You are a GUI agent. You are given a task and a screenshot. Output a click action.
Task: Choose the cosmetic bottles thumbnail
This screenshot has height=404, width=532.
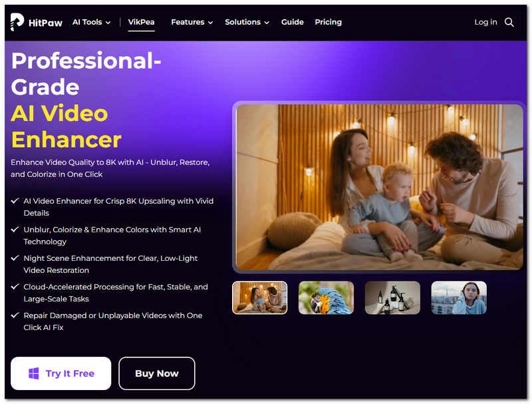tap(392, 298)
